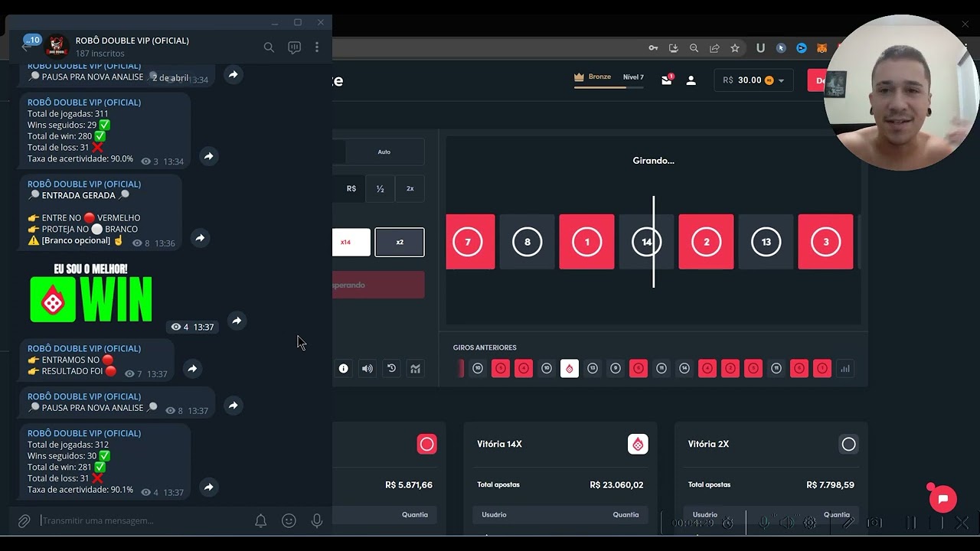The width and height of the screenshot is (980, 551).
Task: Click the zoom magnifier in browser address bar
Action: 694,48
